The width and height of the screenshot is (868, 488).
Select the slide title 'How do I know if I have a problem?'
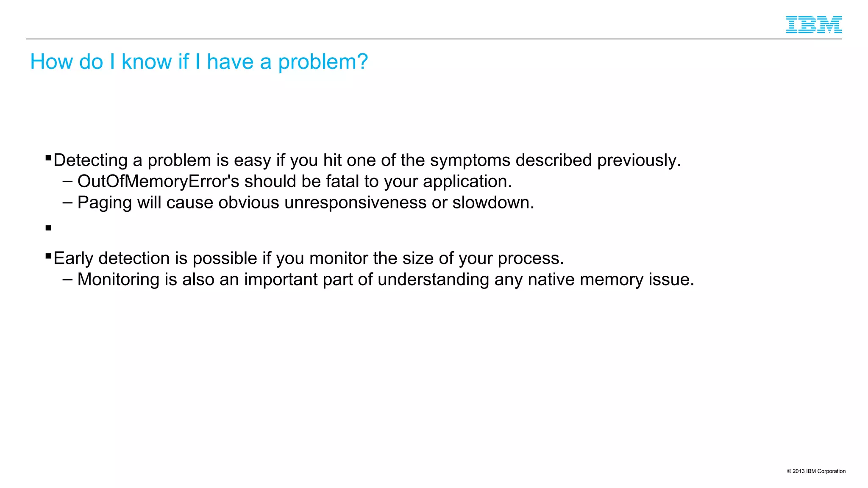(x=199, y=62)
